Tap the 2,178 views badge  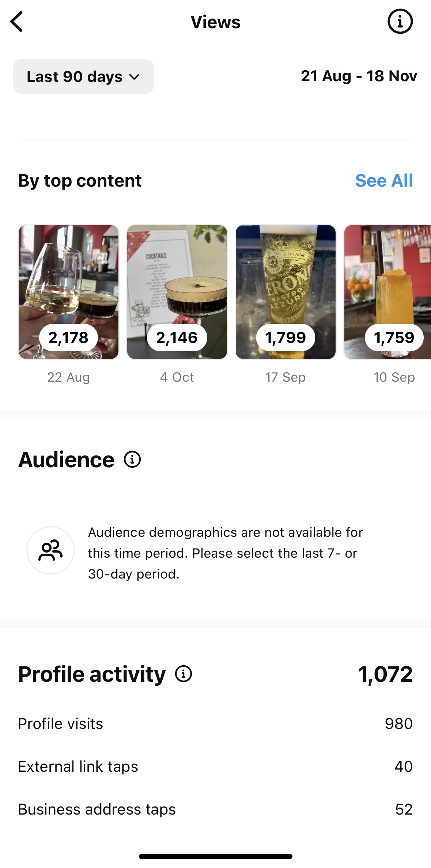(x=68, y=337)
